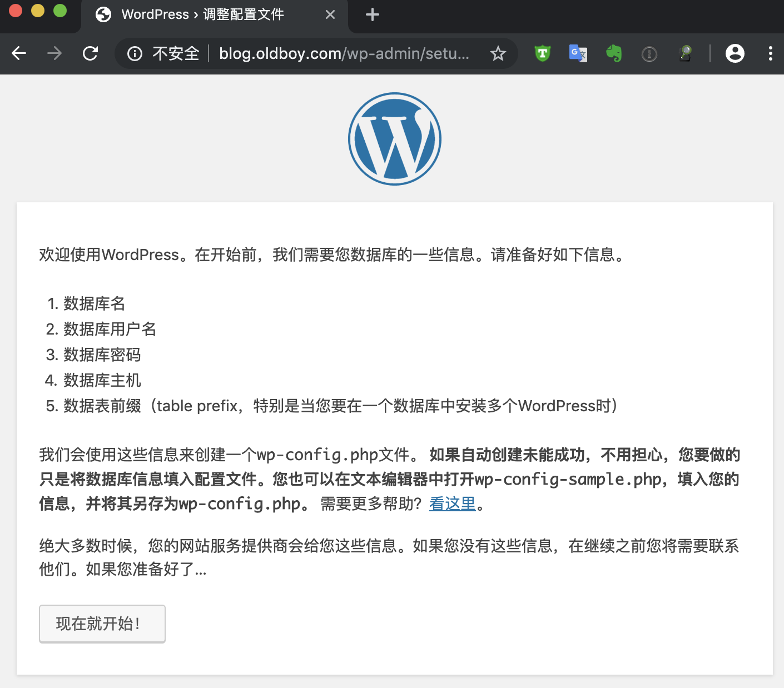This screenshot has width=784, height=688.
Task: Click the 数据库名 list item
Action: pyautogui.click(x=94, y=303)
